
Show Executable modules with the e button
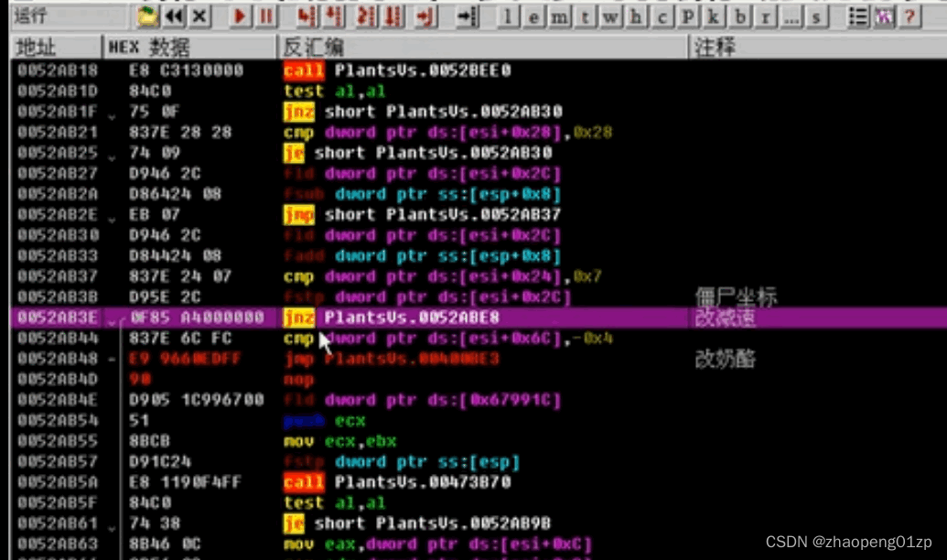pos(534,16)
